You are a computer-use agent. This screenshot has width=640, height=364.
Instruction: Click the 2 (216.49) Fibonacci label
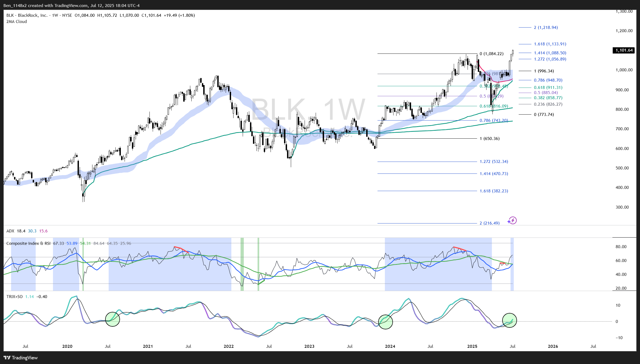(x=489, y=223)
